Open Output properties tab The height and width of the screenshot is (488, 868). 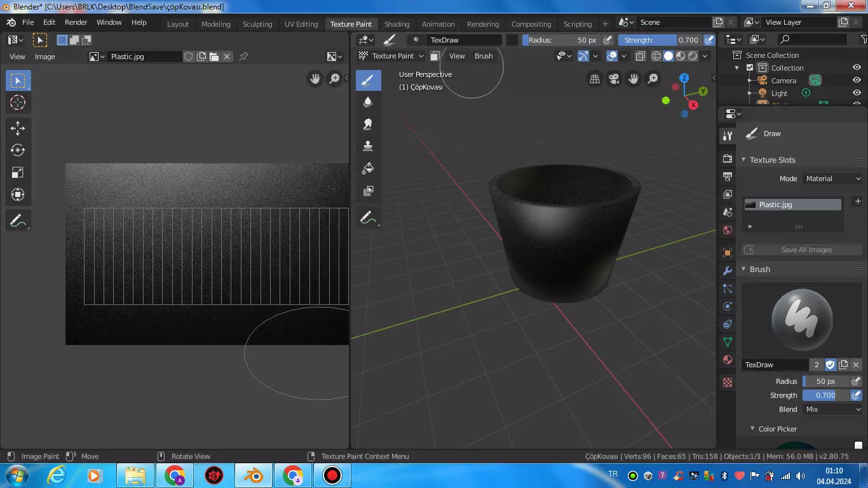click(x=728, y=176)
